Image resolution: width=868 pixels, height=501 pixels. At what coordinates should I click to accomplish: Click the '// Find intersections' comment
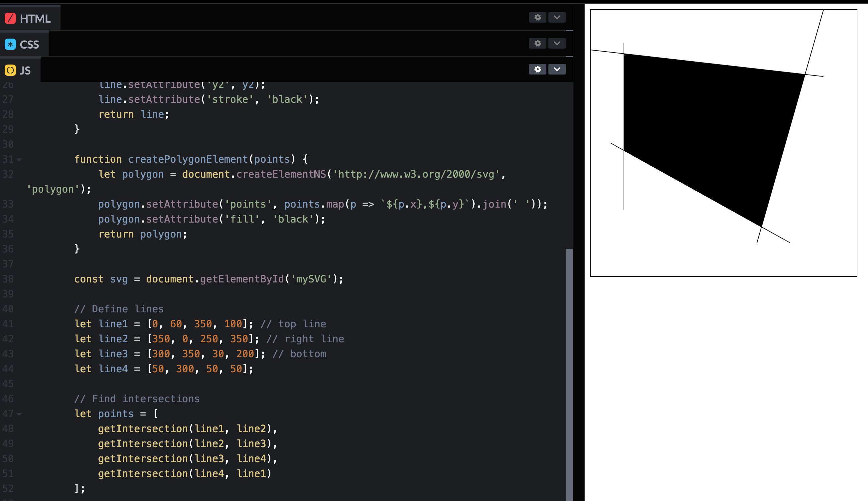tap(137, 399)
